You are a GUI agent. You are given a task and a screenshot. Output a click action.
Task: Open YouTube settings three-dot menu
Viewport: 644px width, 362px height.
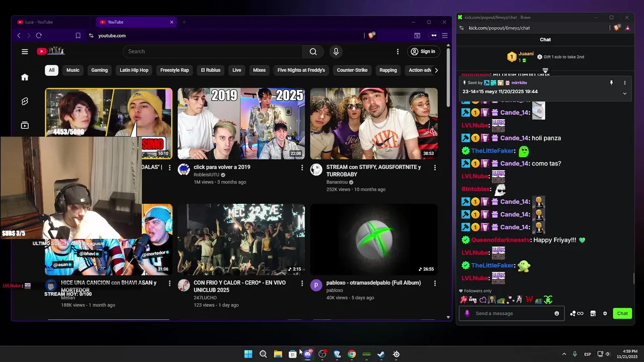(397, 51)
